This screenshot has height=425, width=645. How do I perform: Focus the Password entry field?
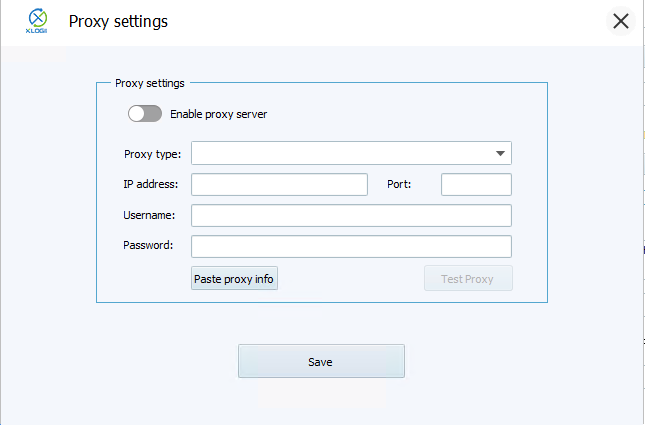click(x=351, y=246)
